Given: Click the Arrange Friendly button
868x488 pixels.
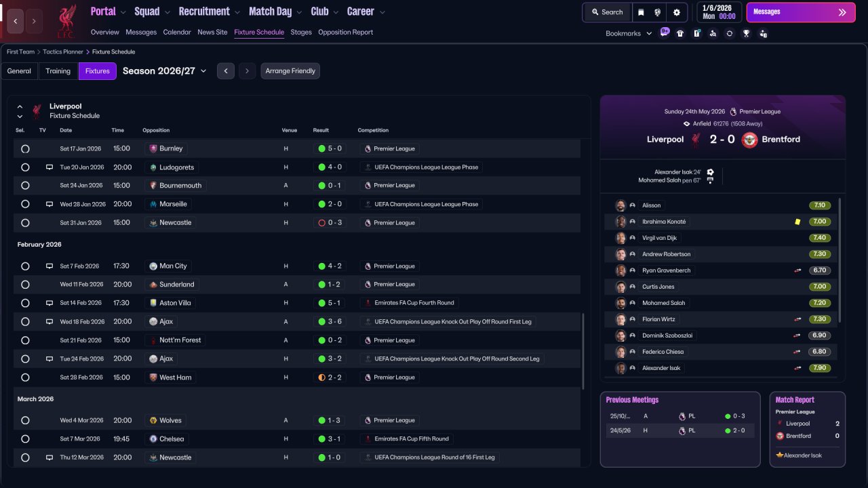Looking at the screenshot, I should coord(290,71).
